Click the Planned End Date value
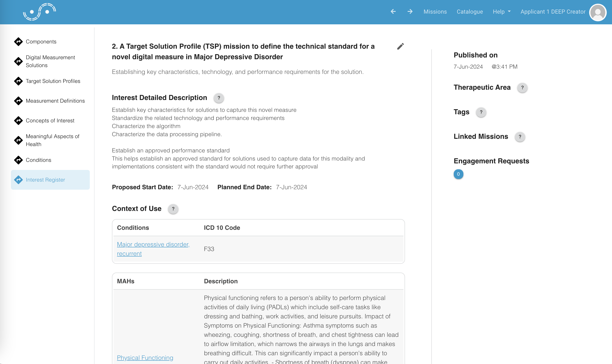This screenshot has height=364, width=612. tap(291, 187)
